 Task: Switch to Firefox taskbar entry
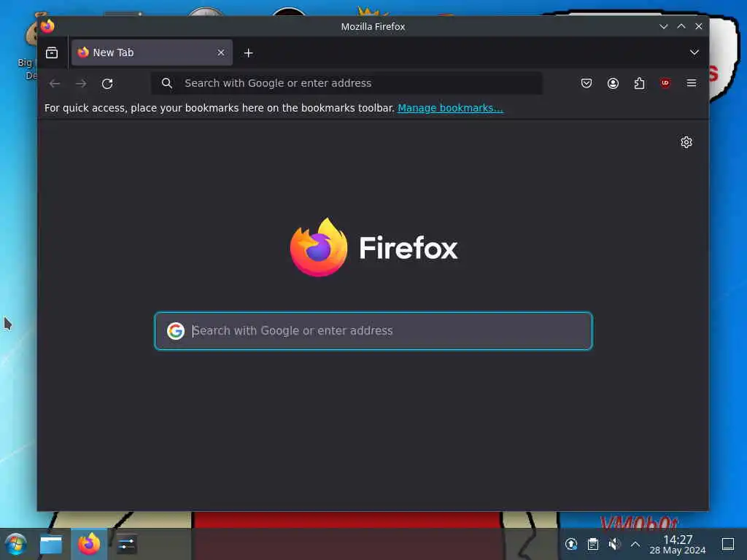(89, 544)
